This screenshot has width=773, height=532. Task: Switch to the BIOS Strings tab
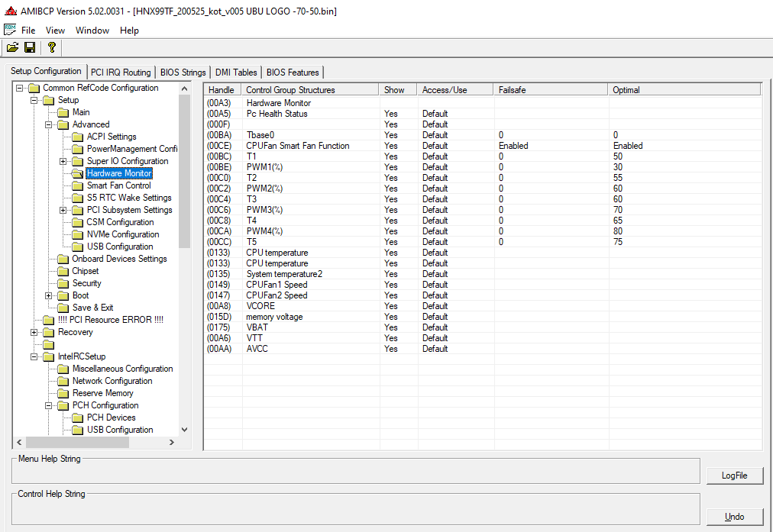click(x=183, y=73)
